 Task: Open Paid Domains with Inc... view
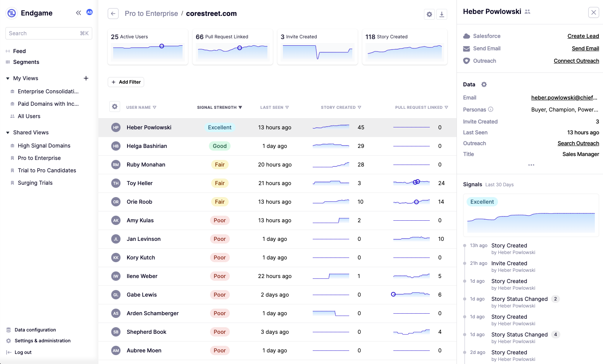click(48, 104)
